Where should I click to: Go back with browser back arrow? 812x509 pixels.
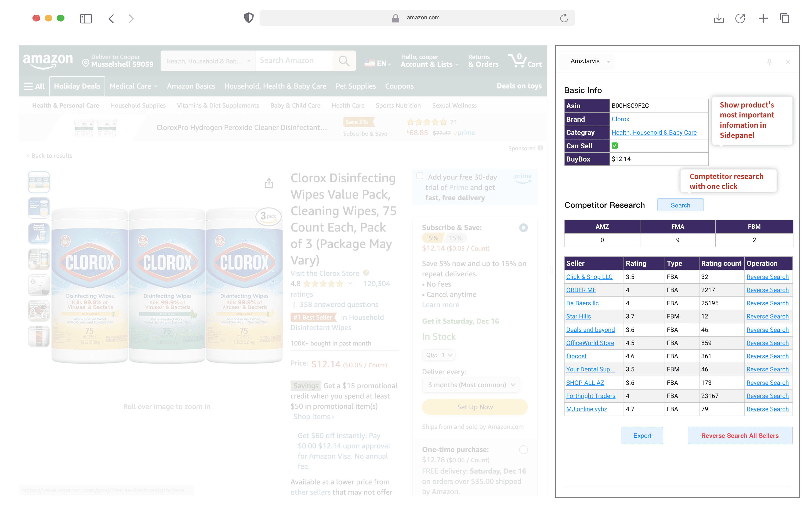pyautogui.click(x=111, y=18)
